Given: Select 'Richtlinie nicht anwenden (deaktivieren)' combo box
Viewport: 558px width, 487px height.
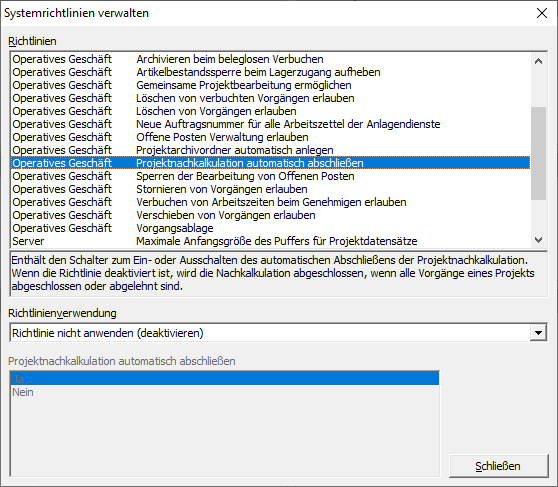Looking at the screenshot, I should 278,333.
